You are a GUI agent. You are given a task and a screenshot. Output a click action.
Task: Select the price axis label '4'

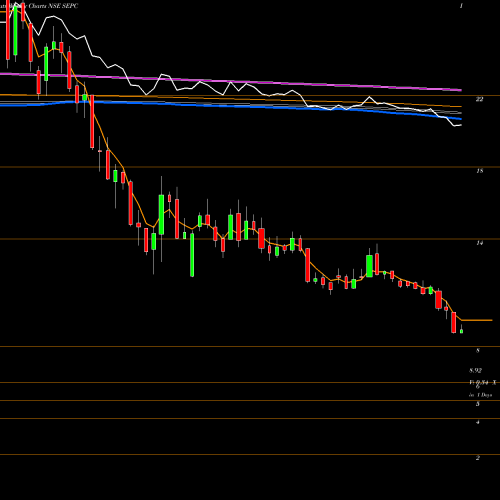click(x=478, y=422)
